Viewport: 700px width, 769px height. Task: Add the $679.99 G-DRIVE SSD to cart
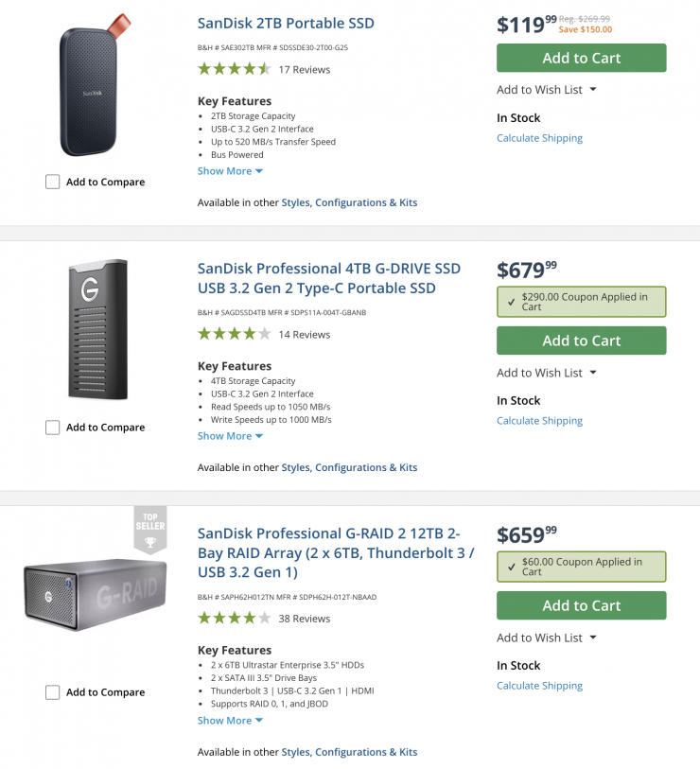581,341
